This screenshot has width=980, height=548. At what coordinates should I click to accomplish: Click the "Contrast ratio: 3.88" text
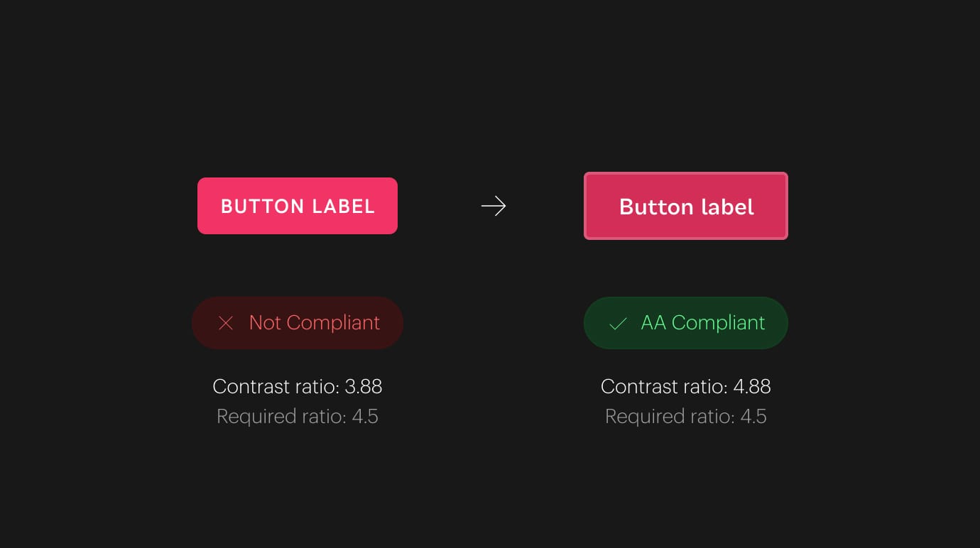point(298,386)
